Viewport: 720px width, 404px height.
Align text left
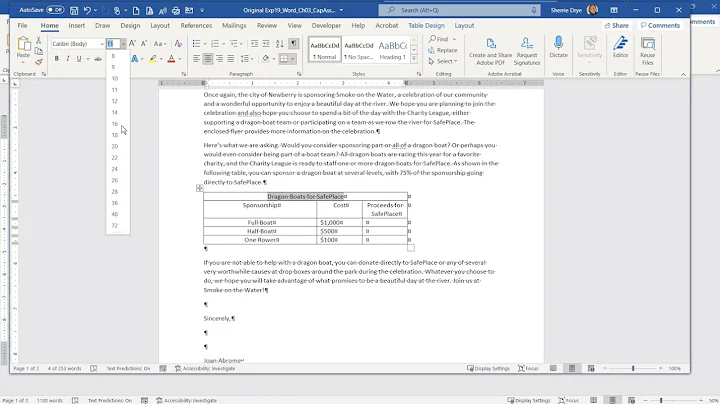pos(196,59)
